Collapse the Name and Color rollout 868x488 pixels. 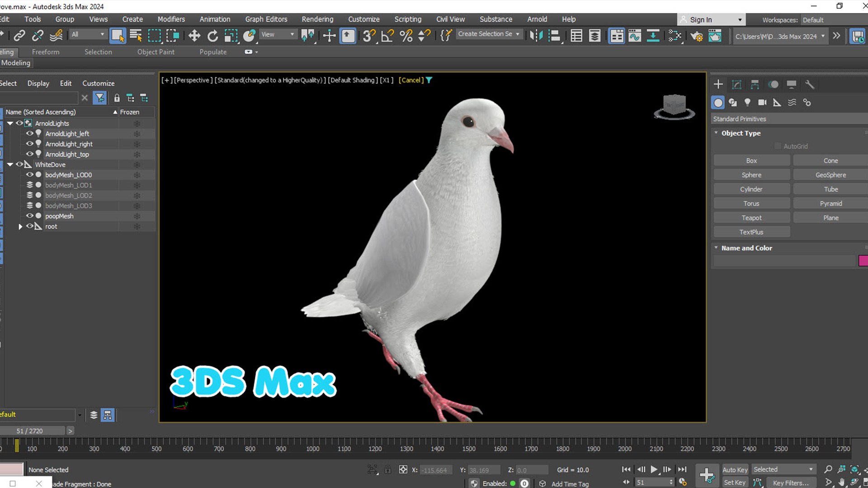(746, 248)
